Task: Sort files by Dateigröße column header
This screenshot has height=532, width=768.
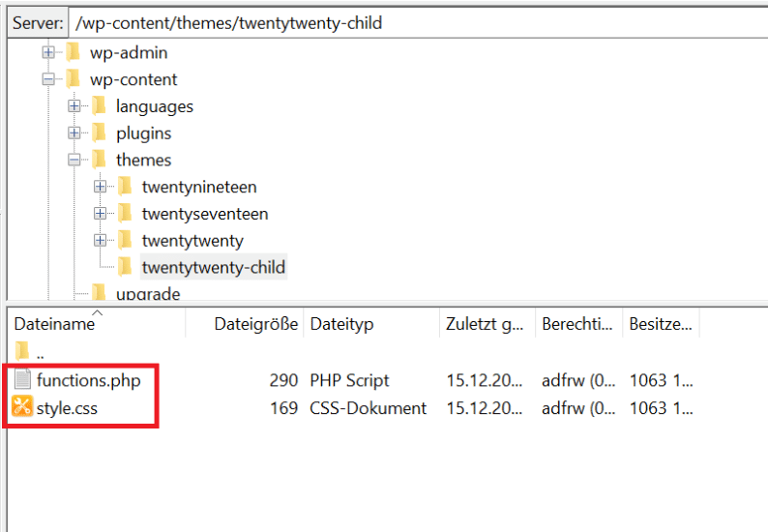Action: (x=255, y=325)
